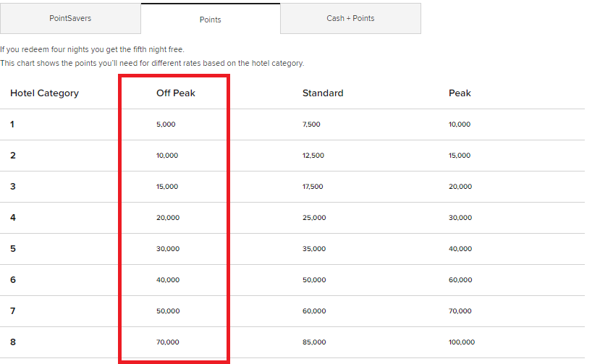
Task: Click the 12,500 Standard points value
Action: tap(313, 156)
